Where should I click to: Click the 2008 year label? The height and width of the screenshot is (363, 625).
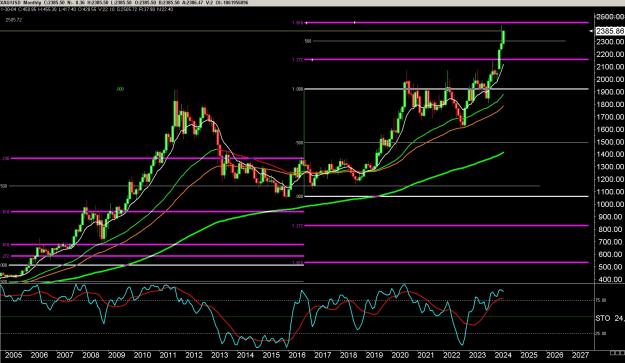pos(91,355)
